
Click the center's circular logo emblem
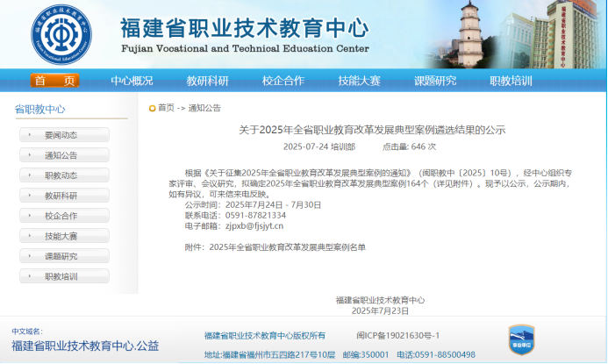pos(61,32)
